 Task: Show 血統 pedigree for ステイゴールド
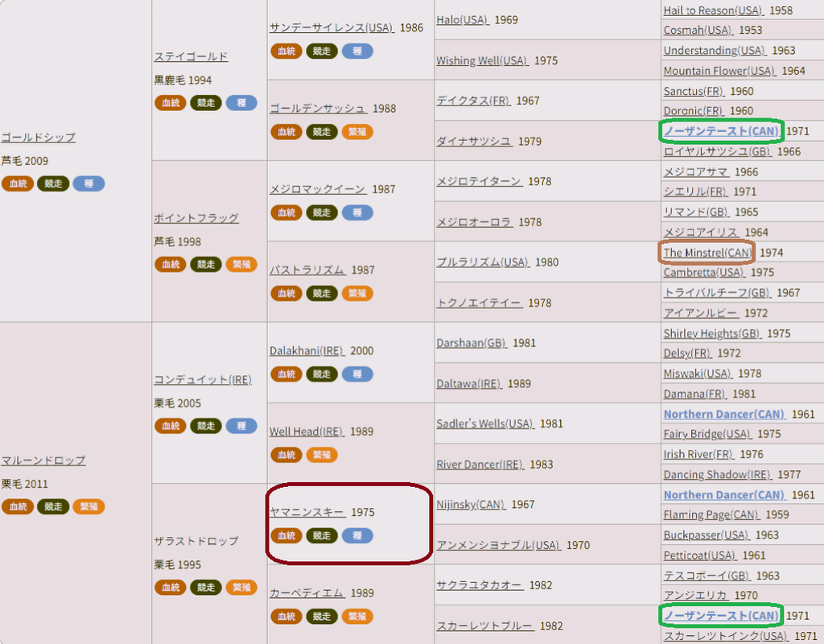(171, 103)
